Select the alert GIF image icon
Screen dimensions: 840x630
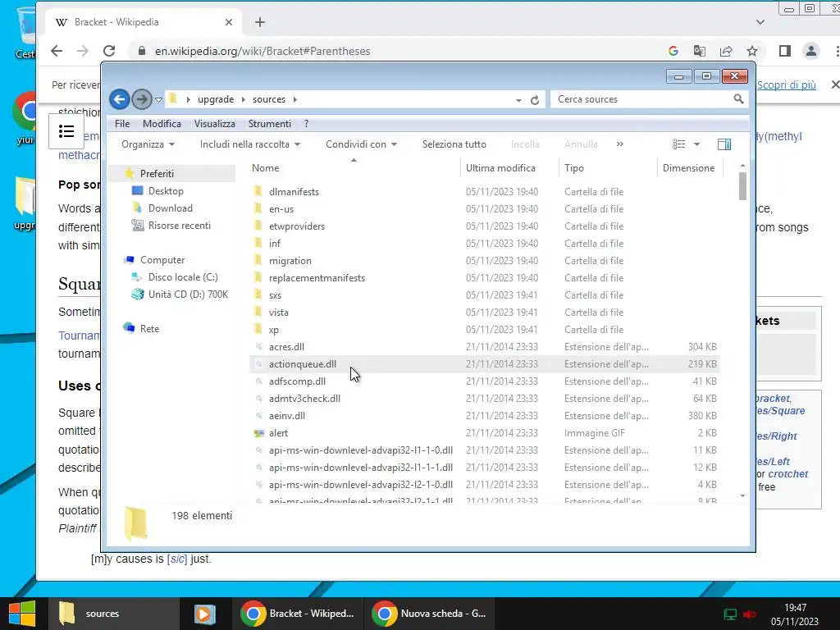click(x=258, y=433)
